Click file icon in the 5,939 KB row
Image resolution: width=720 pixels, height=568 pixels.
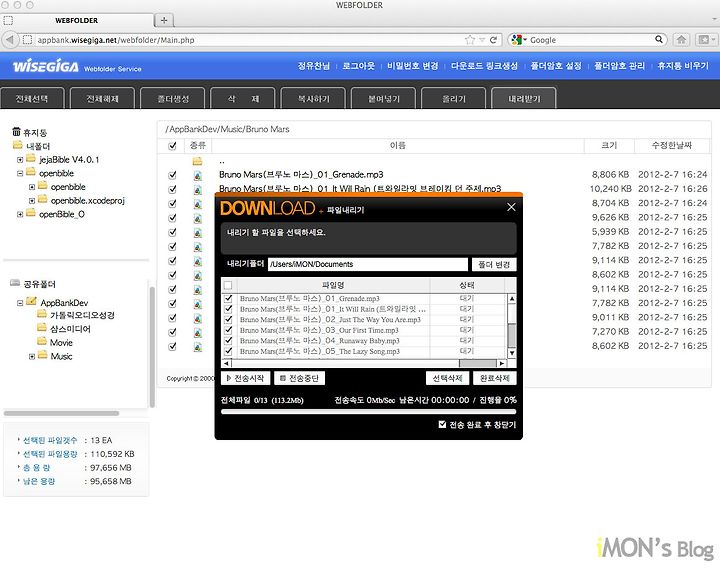[197, 232]
